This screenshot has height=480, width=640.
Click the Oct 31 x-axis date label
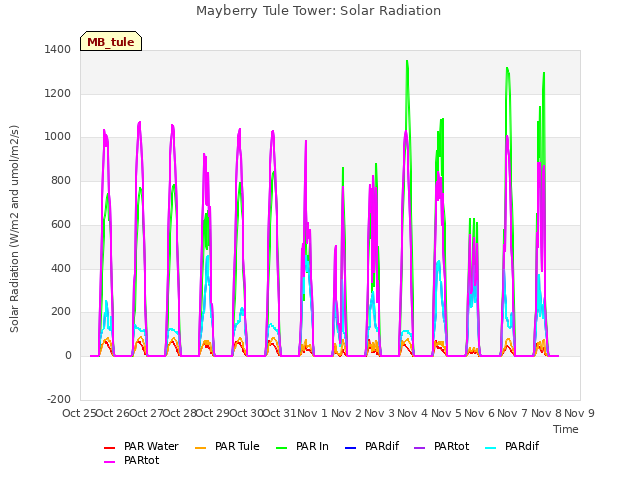(x=280, y=413)
